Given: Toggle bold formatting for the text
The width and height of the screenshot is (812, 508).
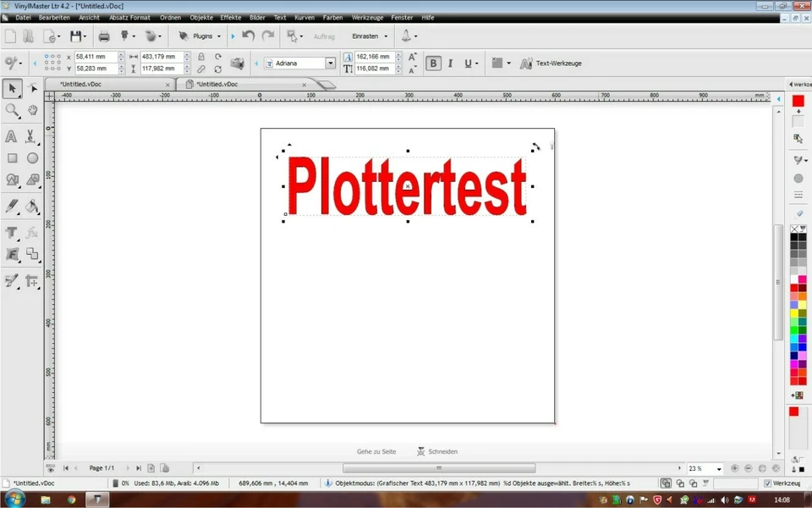Looking at the screenshot, I should (x=433, y=63).
